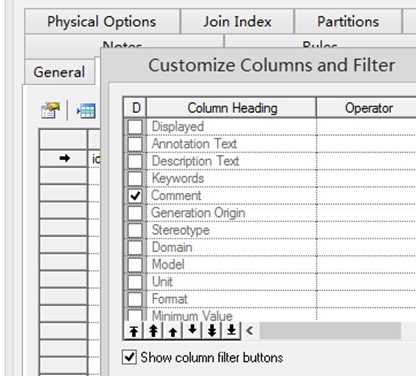Image resolution: width=416 pixels, height=376 pixels.
Task: Click the scroll-left arrow of horizontal scrollbar
Action: coord(250,331)
